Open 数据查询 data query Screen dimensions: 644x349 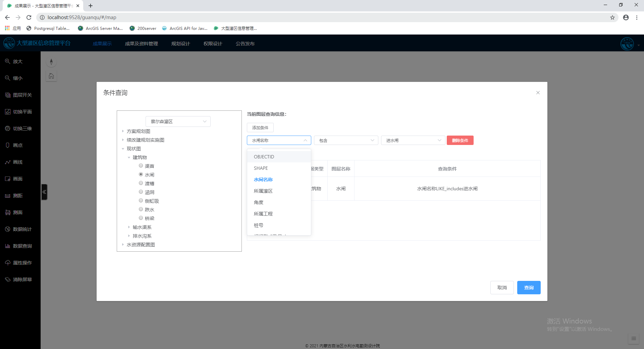point(18,246)
